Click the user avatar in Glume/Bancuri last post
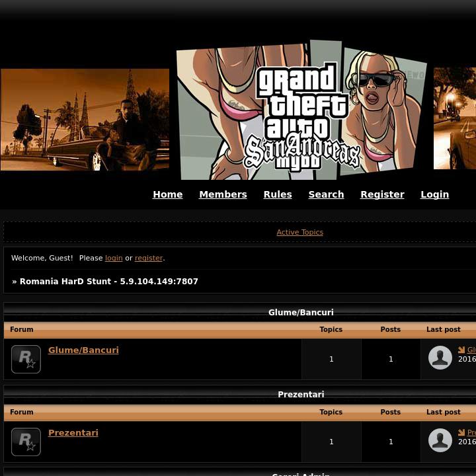Image resolution: width=476 pixels, height=476 pixels. 440,358
